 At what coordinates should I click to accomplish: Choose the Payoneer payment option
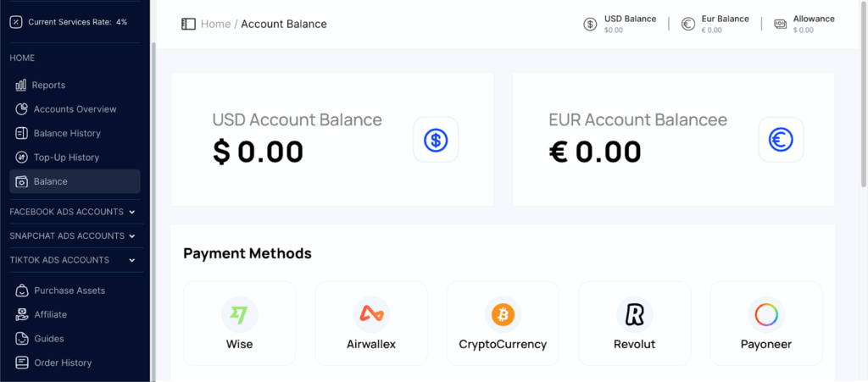(766, 324)
